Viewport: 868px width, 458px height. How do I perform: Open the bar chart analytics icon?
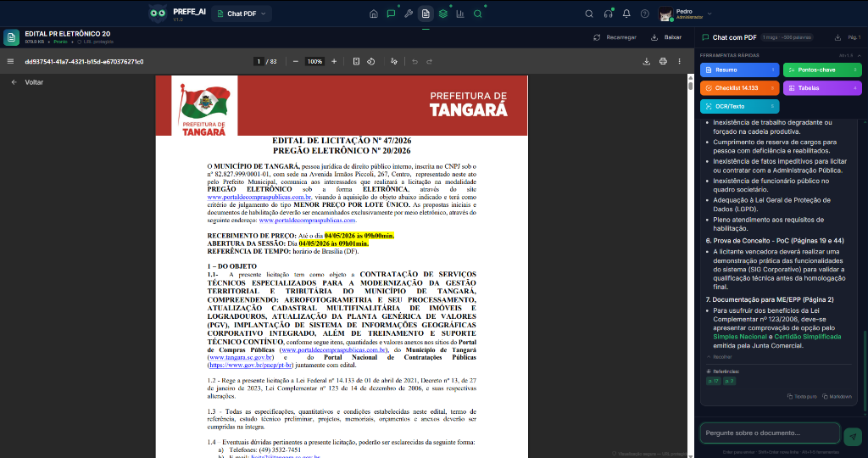pyautogui.click(x=460, y=14)
